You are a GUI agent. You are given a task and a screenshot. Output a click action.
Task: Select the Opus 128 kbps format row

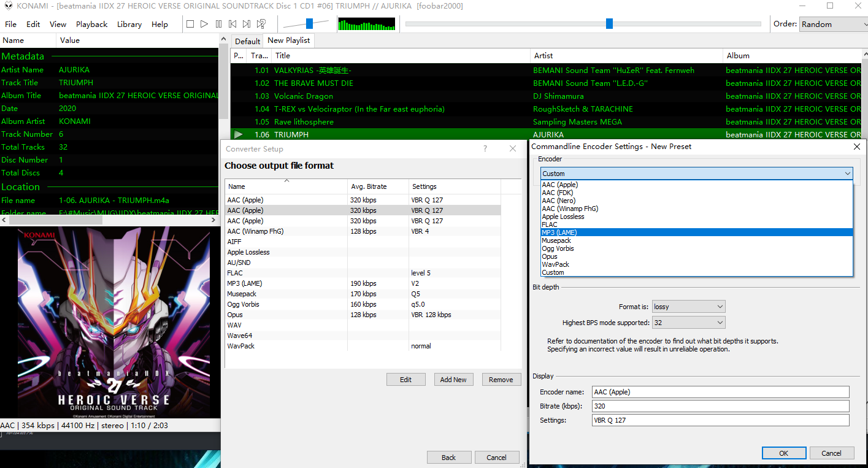pos(363,315)
